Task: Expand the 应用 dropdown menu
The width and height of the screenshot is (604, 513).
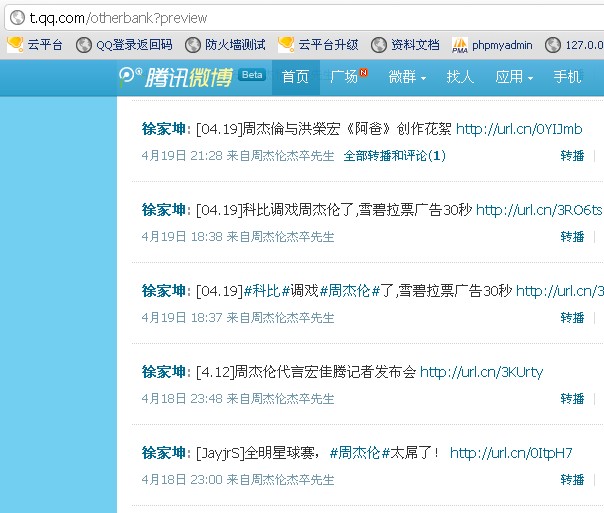Action: click(514, 77)
